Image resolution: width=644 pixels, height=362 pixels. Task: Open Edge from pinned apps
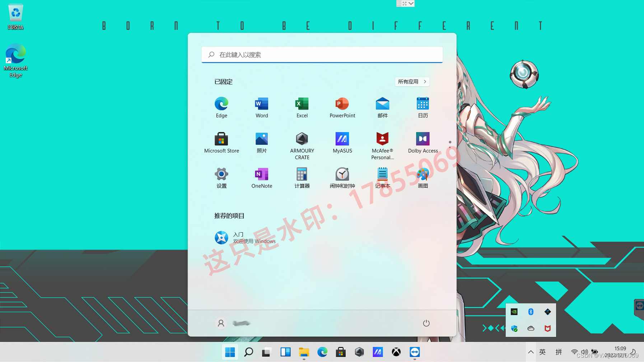pyautogui.click(x=221, y=107)
